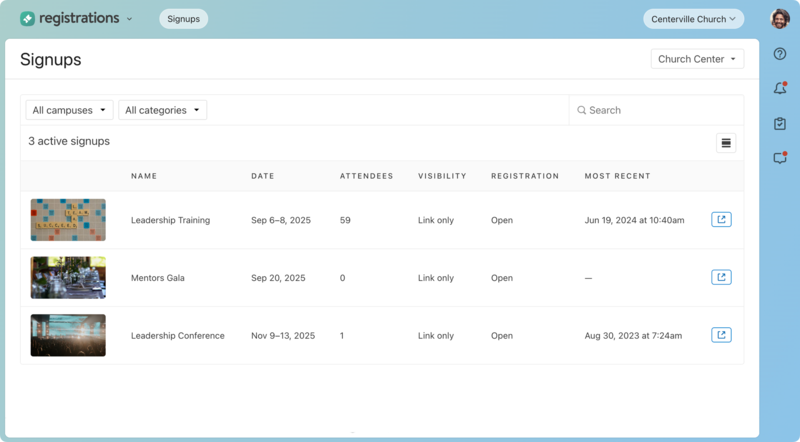Open the Leadership Conference signup name
800x442 pixels.
click(x=178, y=335)
